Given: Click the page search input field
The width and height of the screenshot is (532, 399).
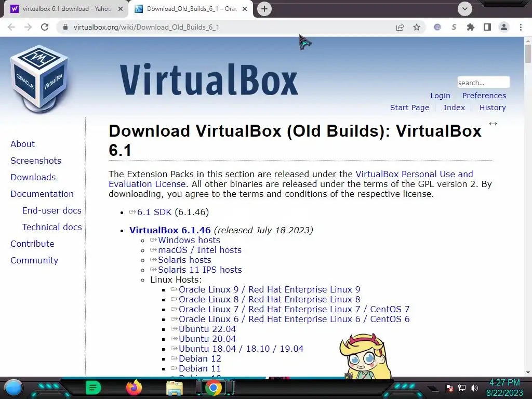Looking at the screenshot, I should [483, 83].
